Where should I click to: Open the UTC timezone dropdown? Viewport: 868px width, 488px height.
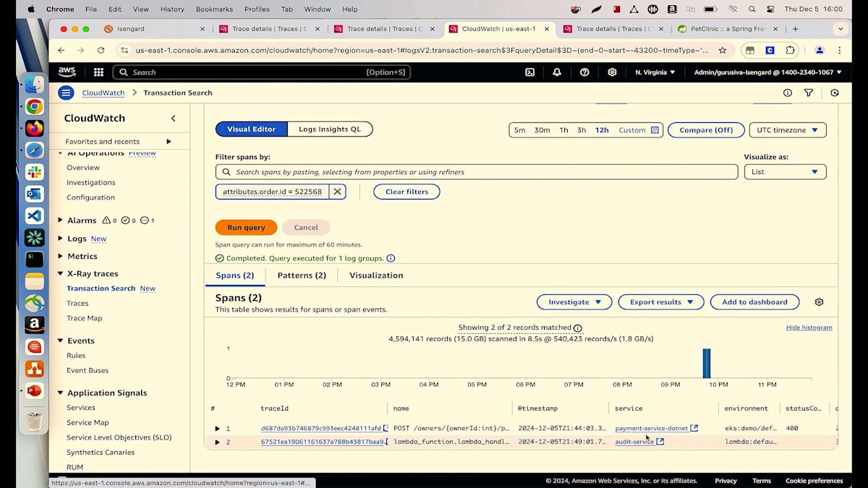(x=788, y=130)
